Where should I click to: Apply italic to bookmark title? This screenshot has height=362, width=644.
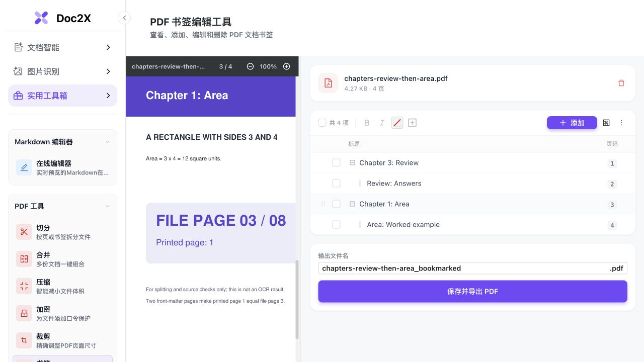click(x=382, y=123)
